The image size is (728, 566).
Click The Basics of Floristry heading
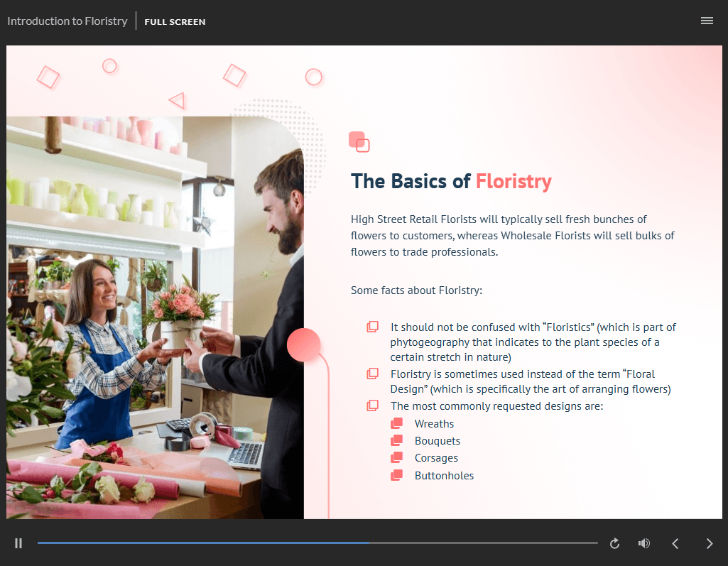(451, 182)
